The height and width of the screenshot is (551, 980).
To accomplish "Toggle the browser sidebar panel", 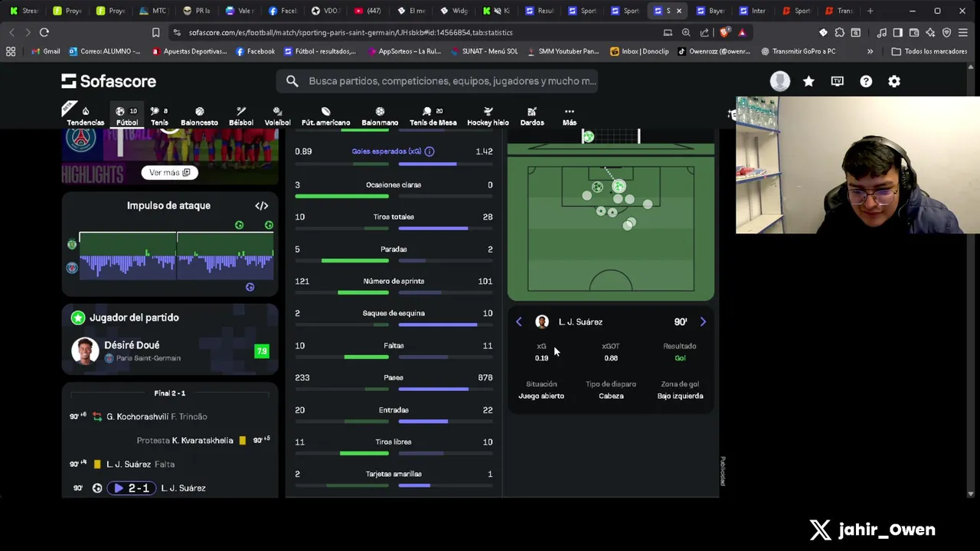I will [x=898, y=32].
